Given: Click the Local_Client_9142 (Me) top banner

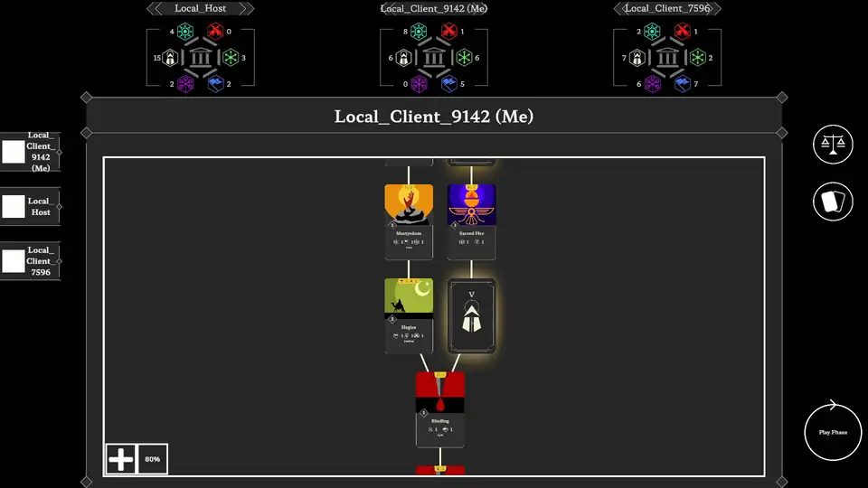Looking at the screenshot, I should (434, 8).
